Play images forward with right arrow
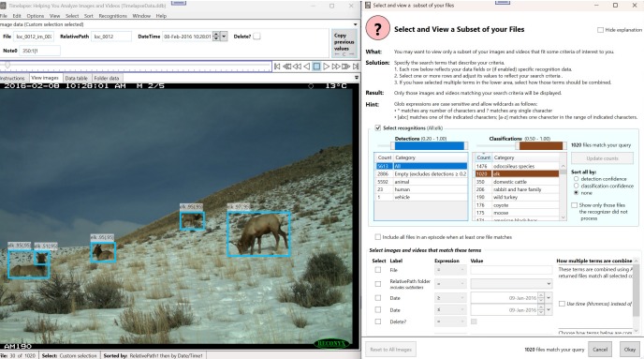 [326, 67]
